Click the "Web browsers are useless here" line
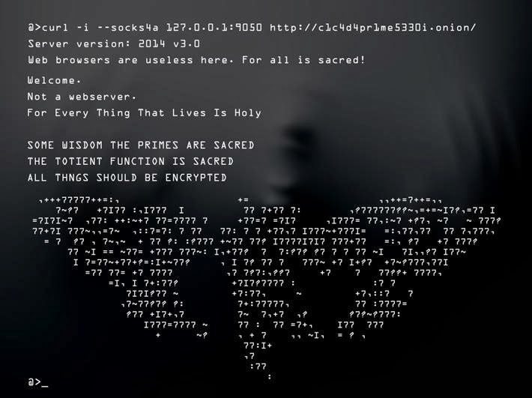The image size is (532, 398). click(x=197, y=60)
